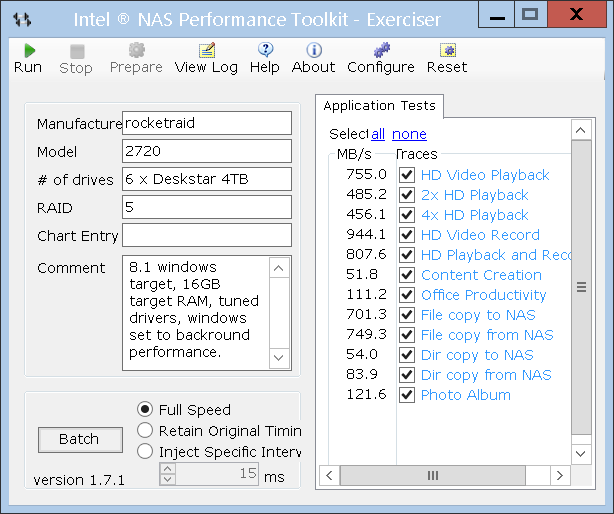Click Manufacturer field containing rocketraid
Image resolution: width=614 pixels, height=514 pixels.
pyautogui.click(x=207, y=123)
